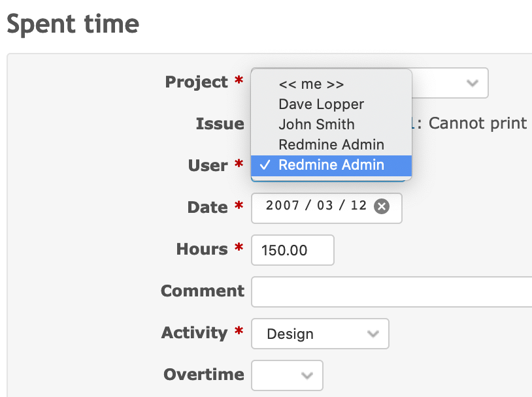Choose the highlighted Redmine Admin entry

click(x=331, y=165)
